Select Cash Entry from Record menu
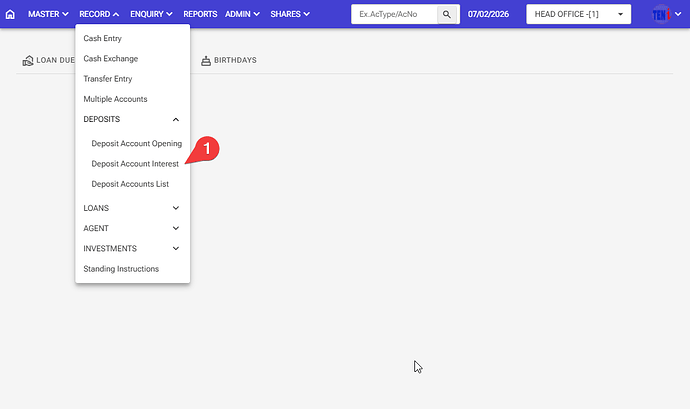 click(103, 38)
